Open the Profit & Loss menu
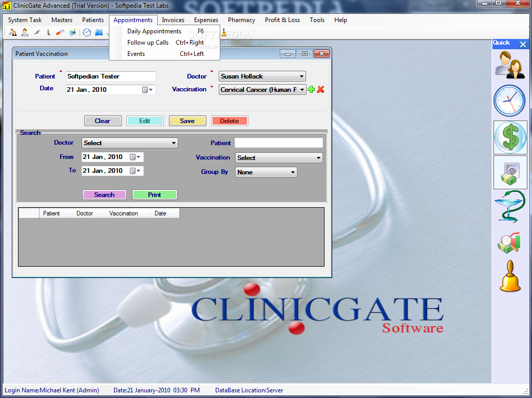 pyautogui.click(x=282, y=20)
